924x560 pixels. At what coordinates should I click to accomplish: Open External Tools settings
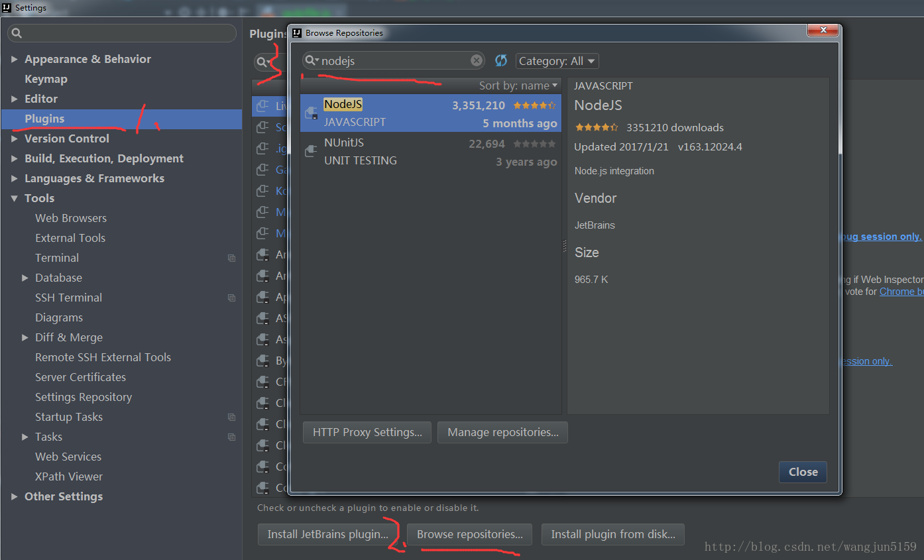70,238
